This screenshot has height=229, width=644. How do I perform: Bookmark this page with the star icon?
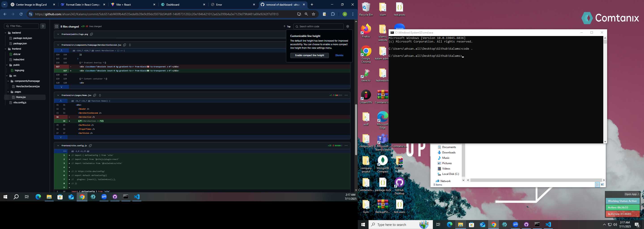pyautogui.click(x=314, y=14)
